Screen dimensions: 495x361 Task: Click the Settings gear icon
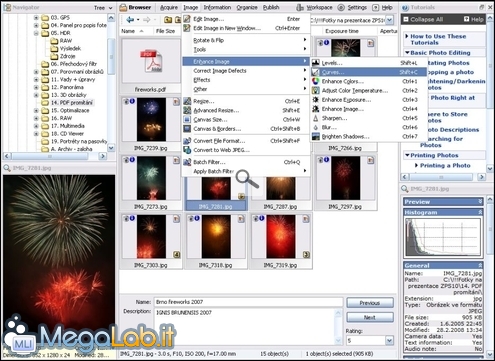pyautogui.click(x=341, y=7)
